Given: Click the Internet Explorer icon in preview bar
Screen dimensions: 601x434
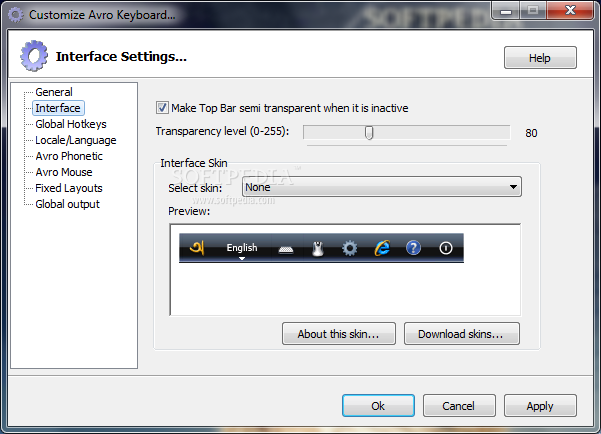Looking at the screenshot, I should click(382, 248).
